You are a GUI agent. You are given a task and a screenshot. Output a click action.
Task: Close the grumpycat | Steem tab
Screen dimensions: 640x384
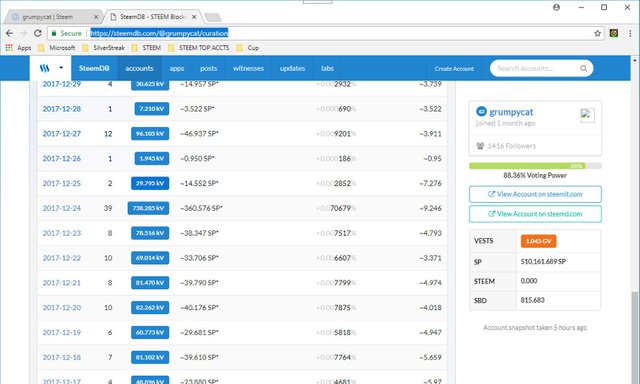pos(96,17)
